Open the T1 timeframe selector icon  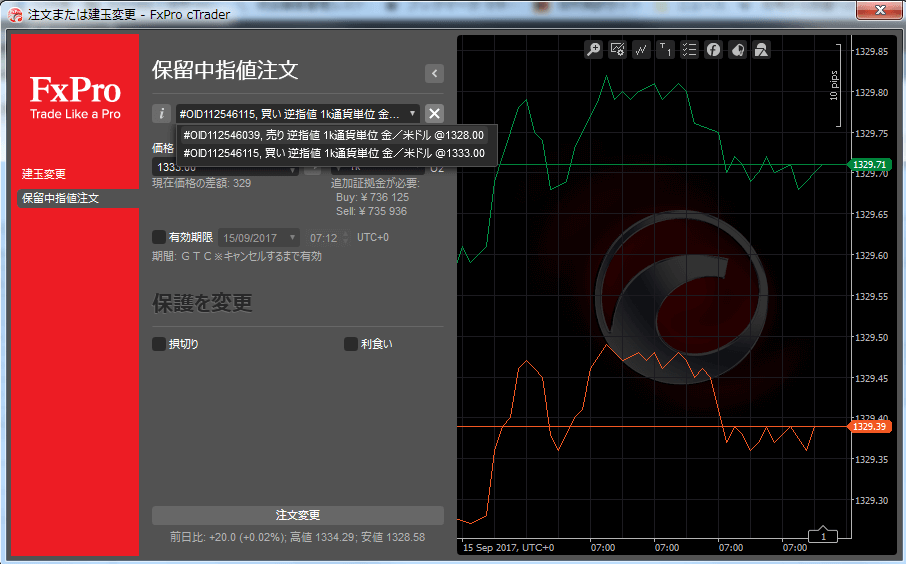(x=666, y=50)
